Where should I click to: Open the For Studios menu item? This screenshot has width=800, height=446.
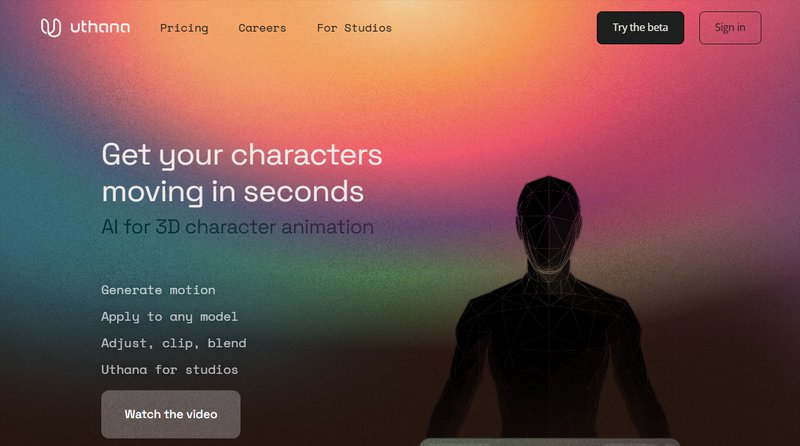tap(354, 28)
